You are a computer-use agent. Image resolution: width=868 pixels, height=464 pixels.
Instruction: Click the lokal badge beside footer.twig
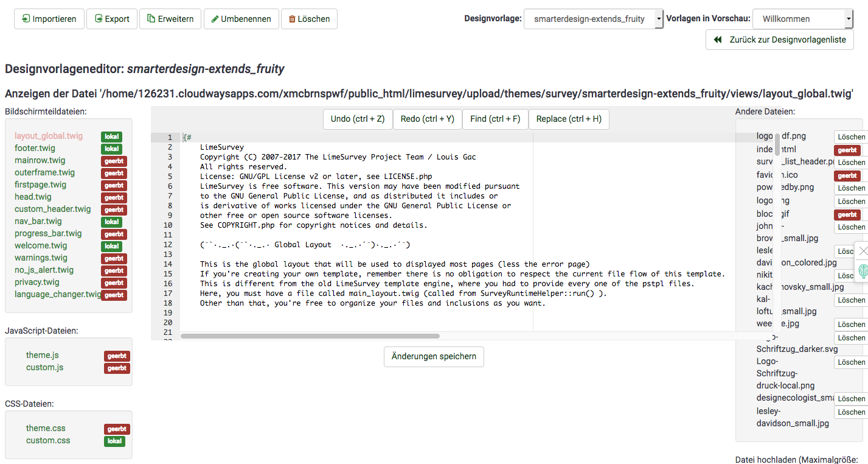tap(112, 149)
